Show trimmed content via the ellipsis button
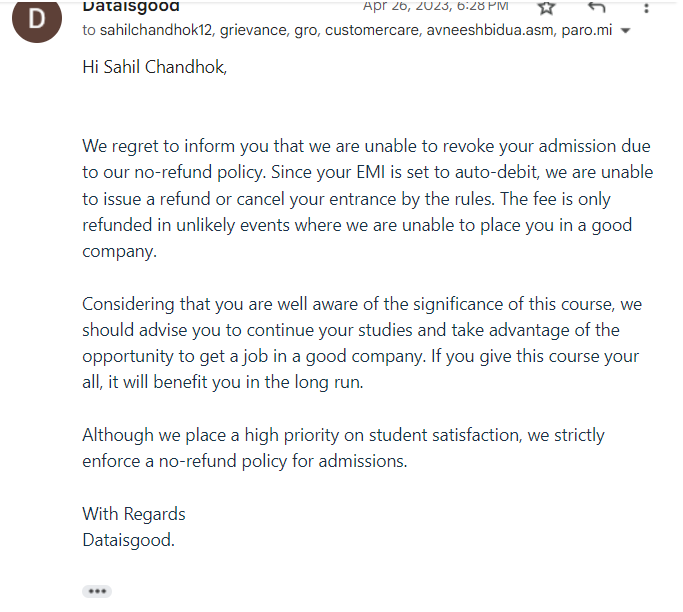 point(97,591)
